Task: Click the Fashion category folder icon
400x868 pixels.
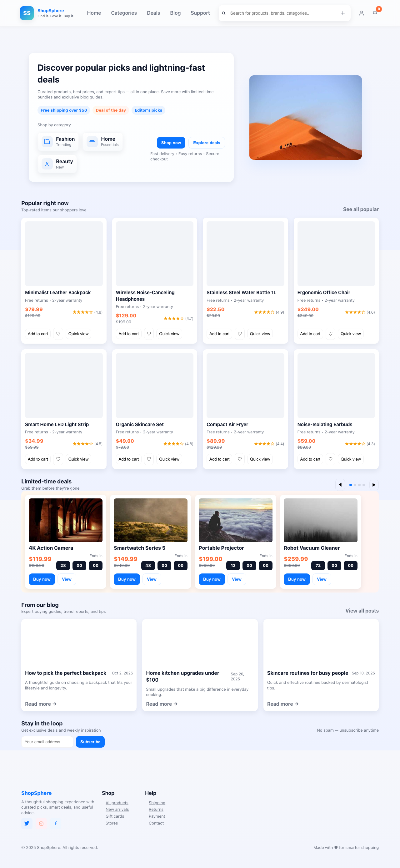Action: 47,142
